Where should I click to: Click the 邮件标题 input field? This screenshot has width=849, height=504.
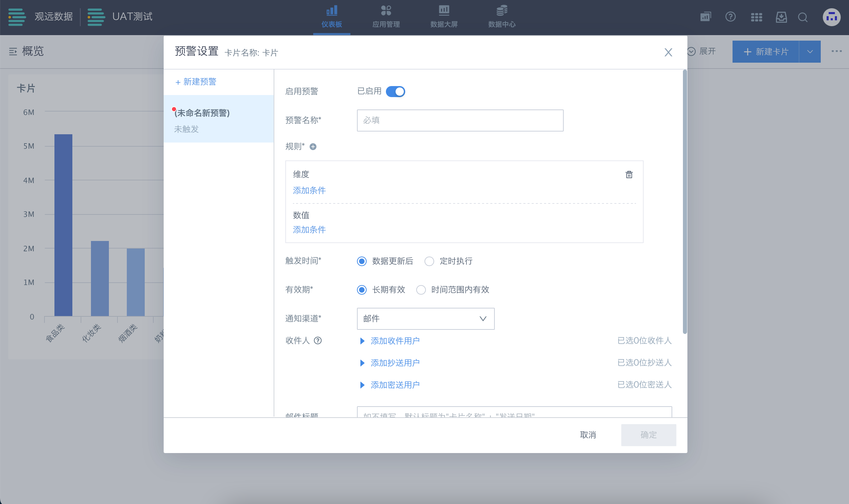click(x=514, y=412)
